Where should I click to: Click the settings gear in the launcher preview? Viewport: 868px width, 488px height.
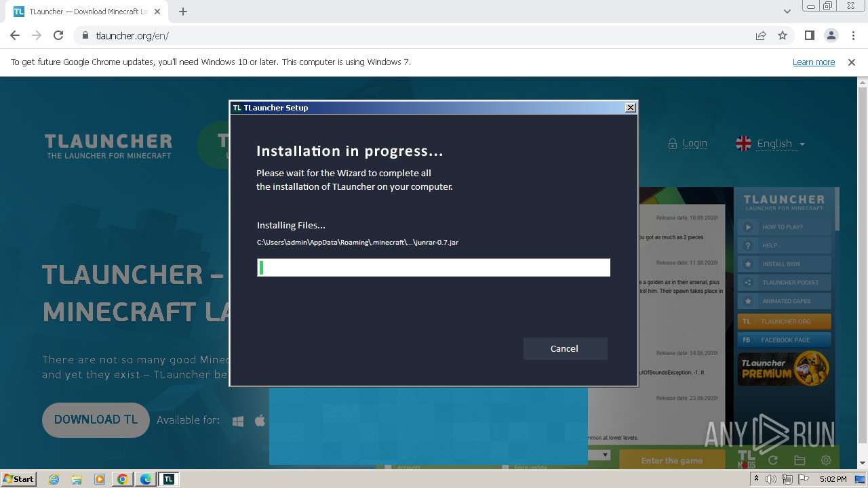(826, 460)
